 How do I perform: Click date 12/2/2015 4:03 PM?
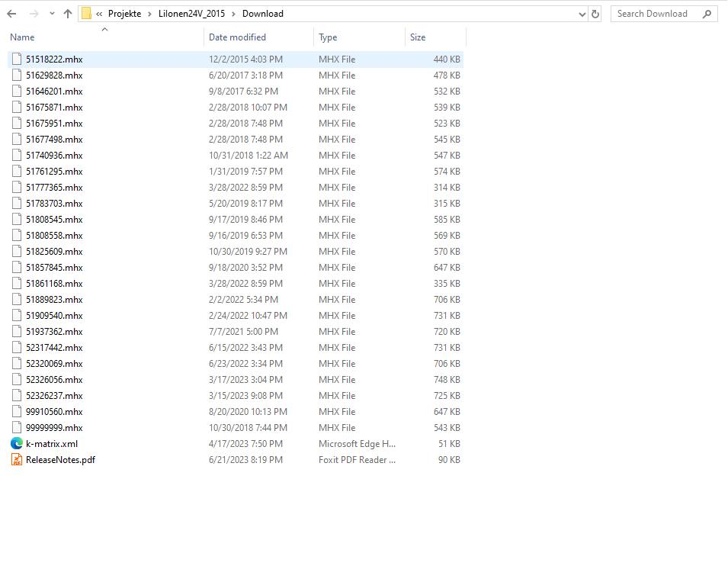click(x=245, y=59)
